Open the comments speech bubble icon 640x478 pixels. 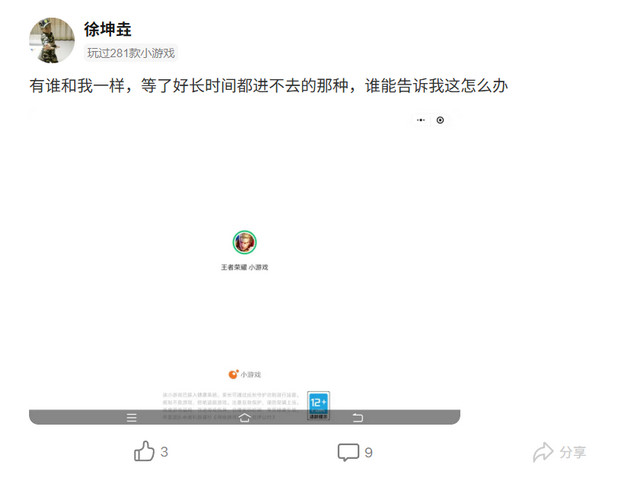pyautogui.click(x=348, y=452)
